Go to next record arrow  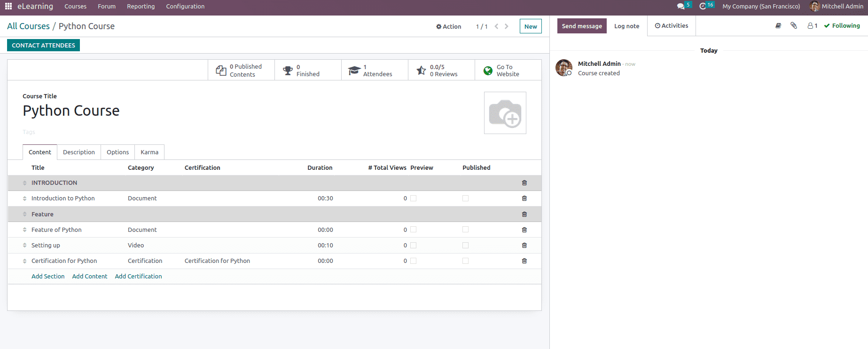[507, 26]
